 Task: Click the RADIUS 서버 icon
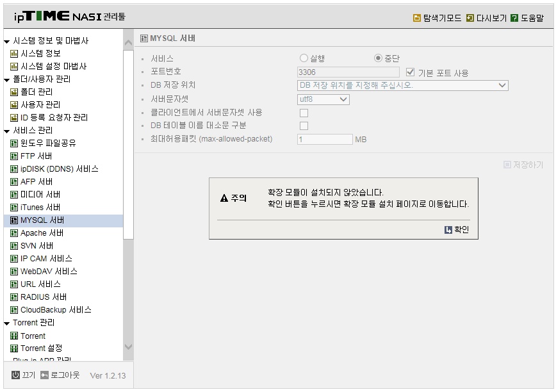14,297
